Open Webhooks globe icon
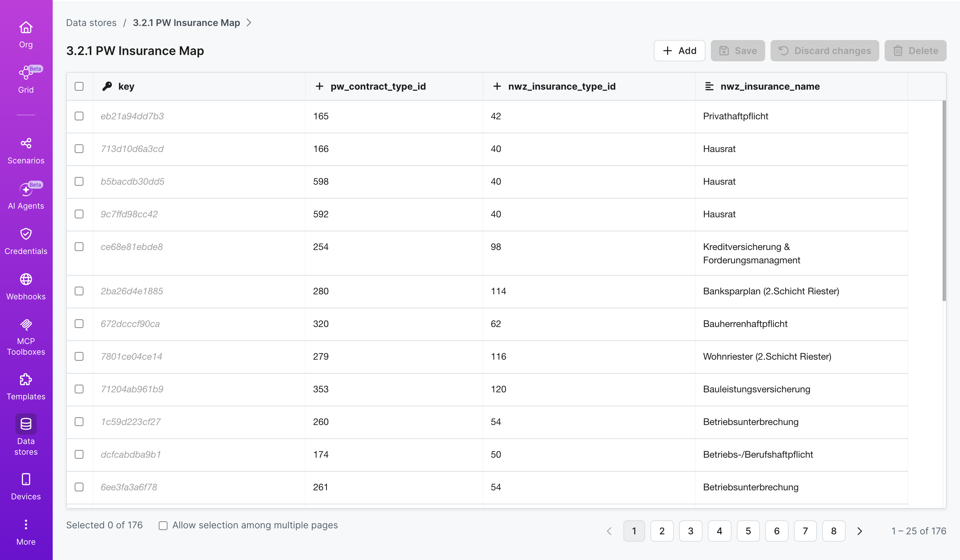The width and height of the screenshot is (960, 560). tap(26, 279)
